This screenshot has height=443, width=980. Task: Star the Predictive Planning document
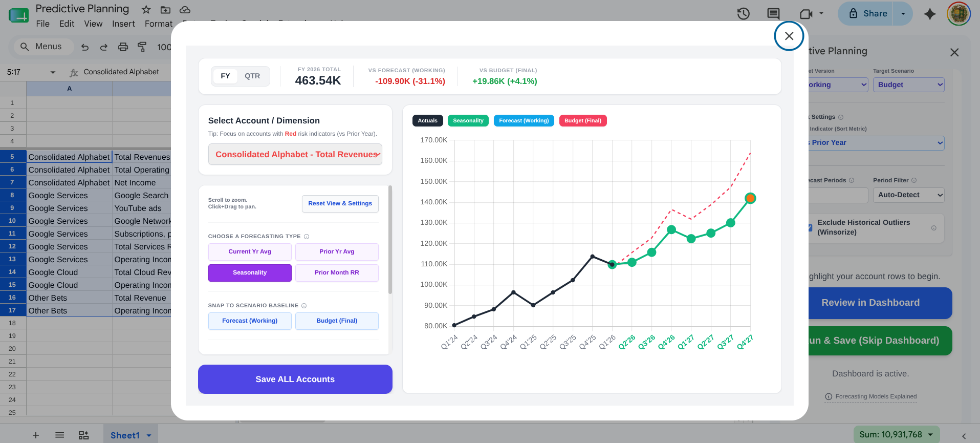(x=146, y=9)
